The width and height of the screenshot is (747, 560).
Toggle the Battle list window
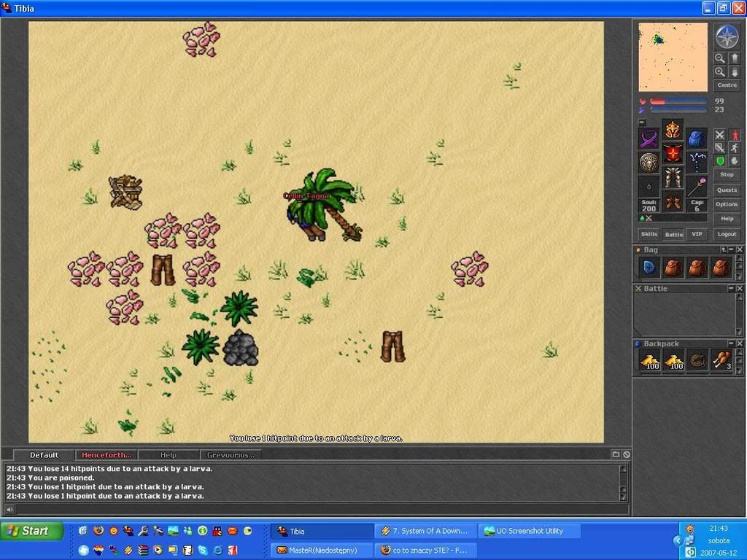pos(673,234)
